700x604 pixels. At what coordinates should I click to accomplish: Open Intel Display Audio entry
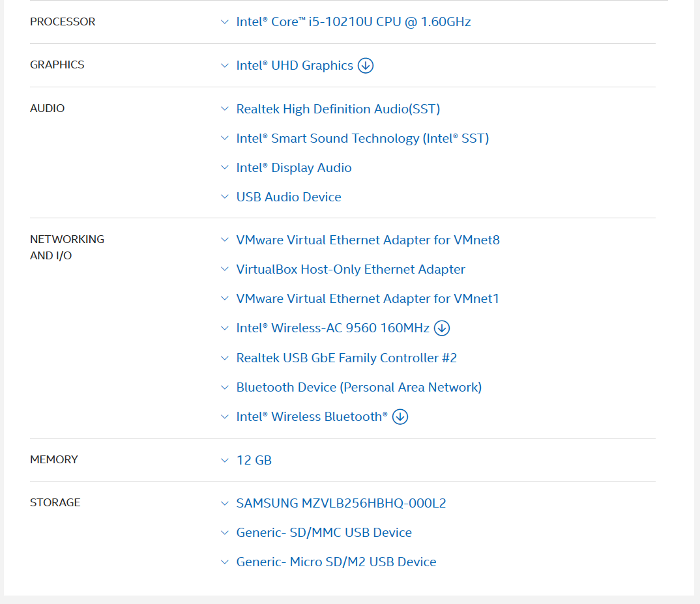pos(293,168)
